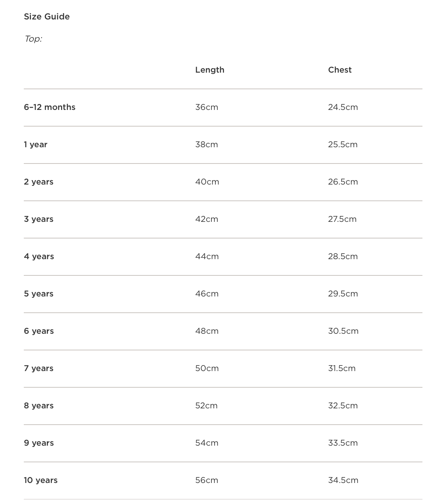Click the italic Top: label
The width and height of the screenshot is (426, 504).
(33, 39)
